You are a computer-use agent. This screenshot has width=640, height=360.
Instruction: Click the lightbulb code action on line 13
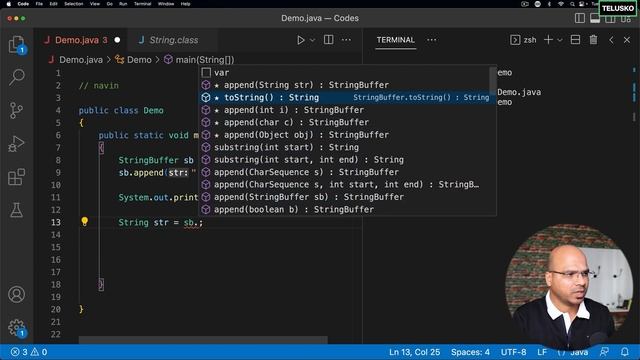84,222
